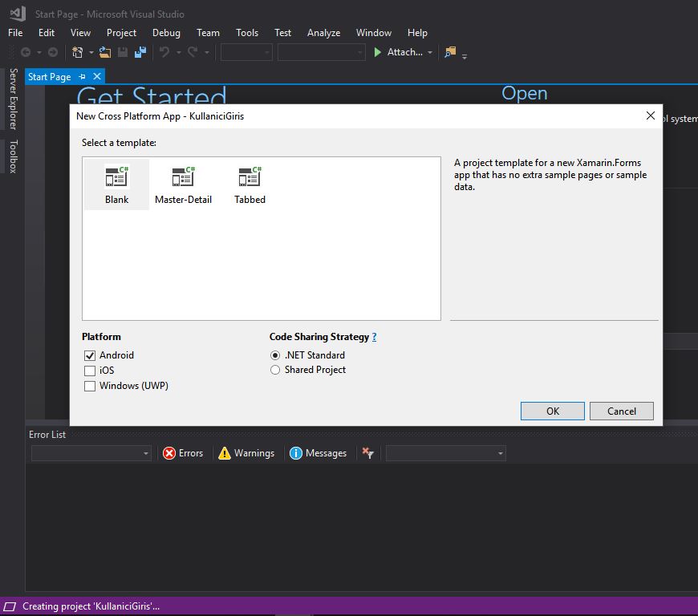
Task: Click the Find in Files toolbar icon
Action: (451, 52)
